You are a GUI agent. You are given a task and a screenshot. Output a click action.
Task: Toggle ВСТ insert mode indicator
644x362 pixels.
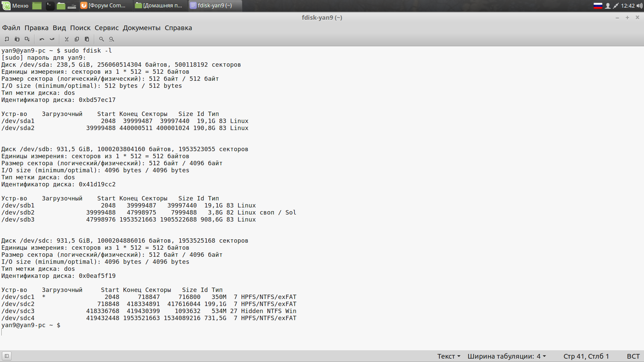(x=633, y=356)
